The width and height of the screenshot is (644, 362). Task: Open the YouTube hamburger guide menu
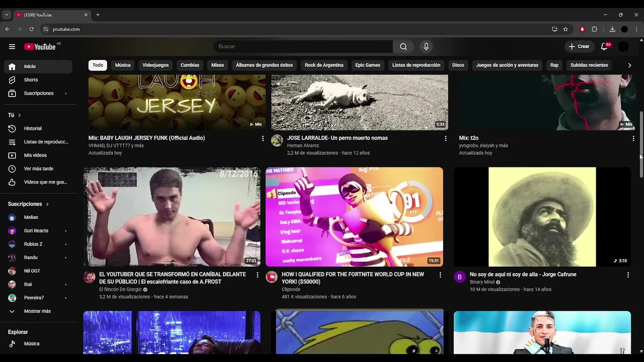pyautogui.click(x=12, y=47)
